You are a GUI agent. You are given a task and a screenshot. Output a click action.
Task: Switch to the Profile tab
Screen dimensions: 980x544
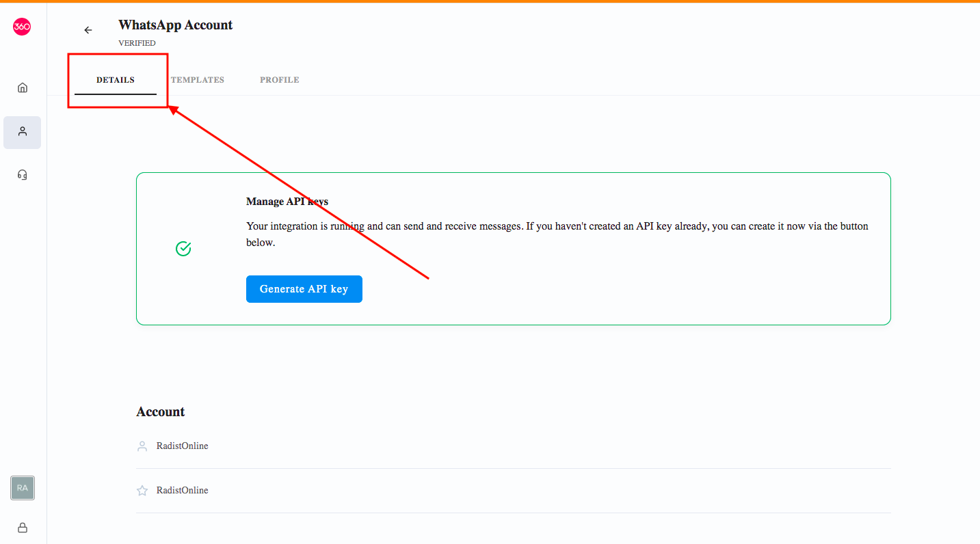[280, 80]
